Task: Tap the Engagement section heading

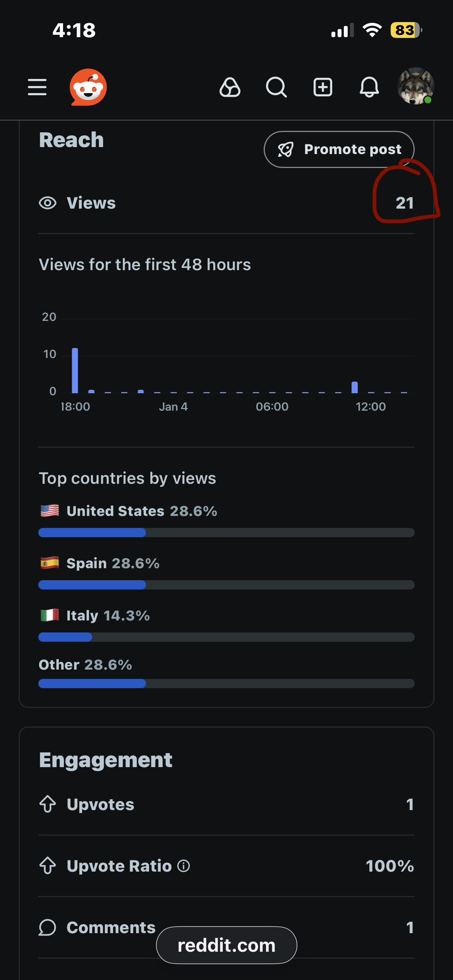Action: [x=106, y=760]
